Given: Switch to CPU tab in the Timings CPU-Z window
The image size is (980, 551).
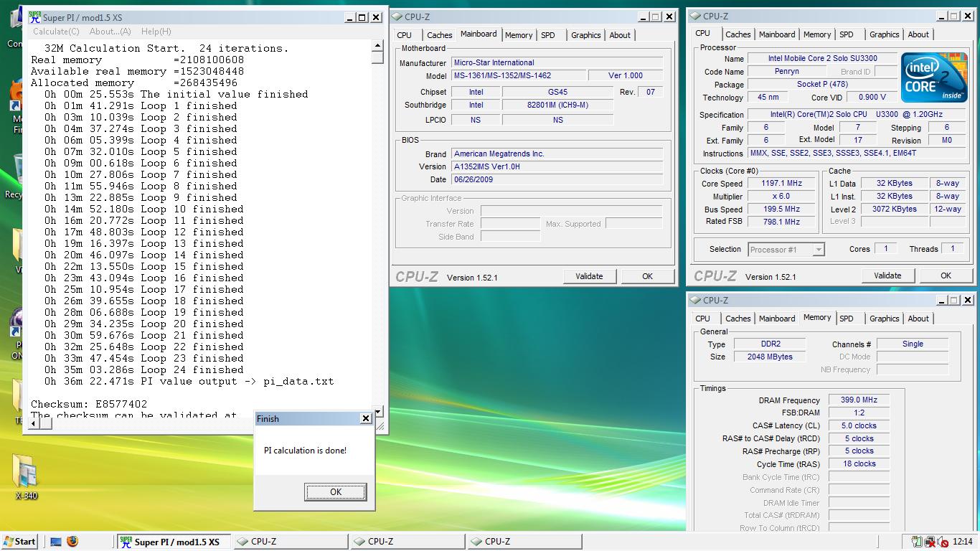Looking at the screenshot, I should 703,319.
